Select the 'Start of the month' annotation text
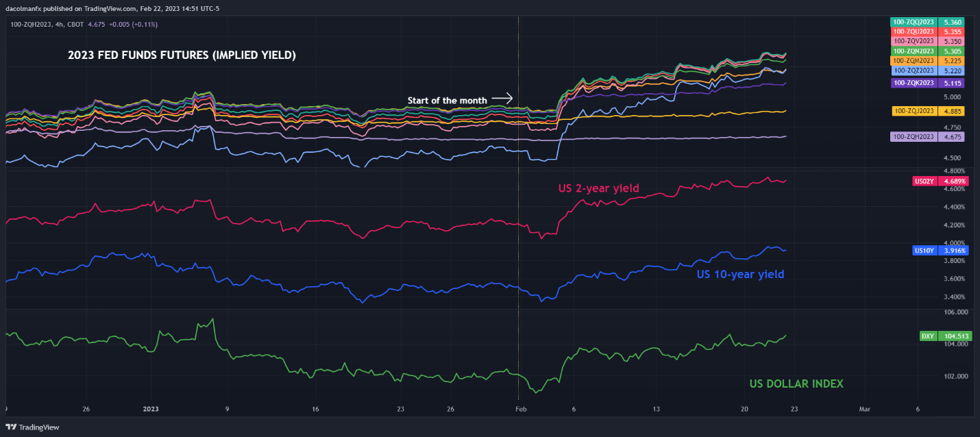Viewport: 980px width, 437px height. coord(448,101)
